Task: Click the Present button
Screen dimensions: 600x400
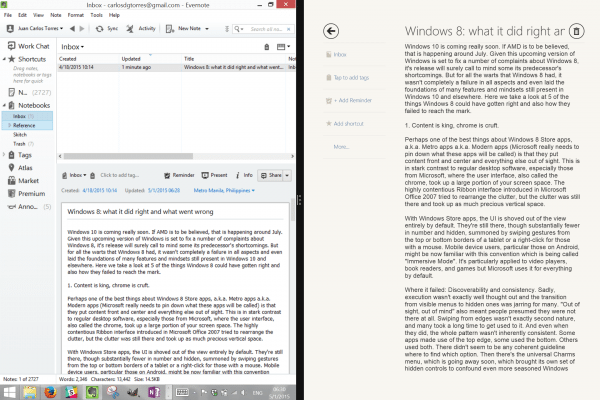Action: click(x=214, y=175)
